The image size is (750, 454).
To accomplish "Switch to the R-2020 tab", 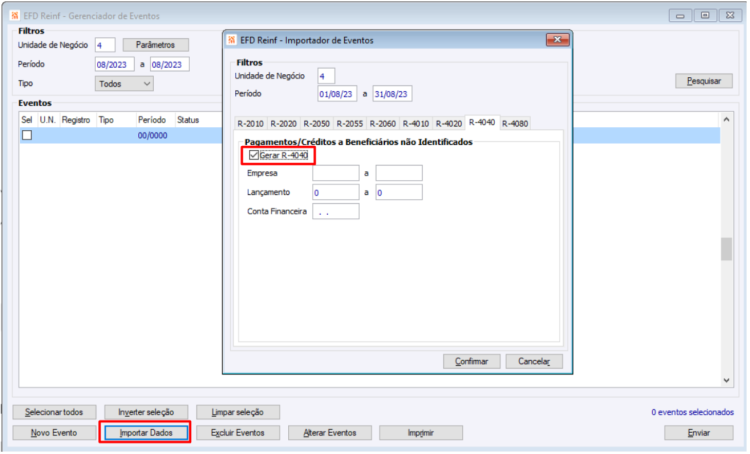I will (284, 123).
